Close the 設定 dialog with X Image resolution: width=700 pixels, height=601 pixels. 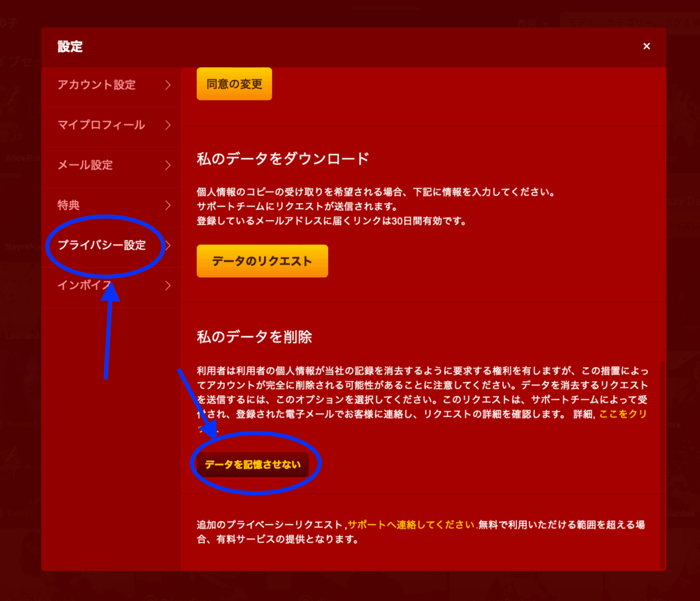coord(646,46)
